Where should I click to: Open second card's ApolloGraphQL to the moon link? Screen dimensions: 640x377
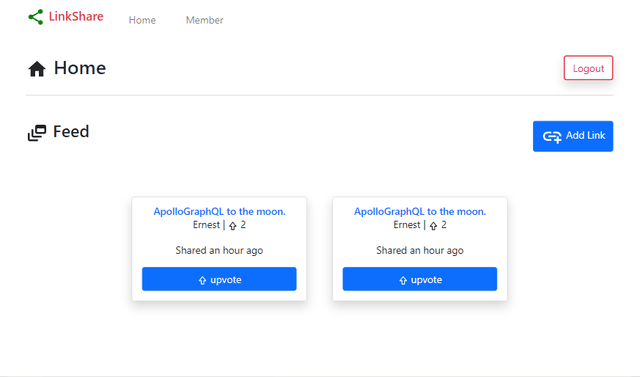tap(420, 211)
